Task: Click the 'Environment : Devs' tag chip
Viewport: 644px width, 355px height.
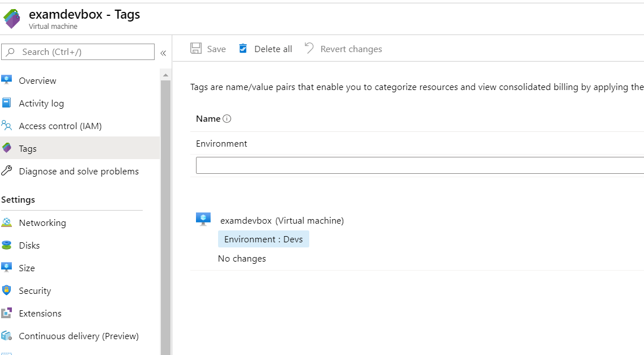Action: [x=263, y=239]
